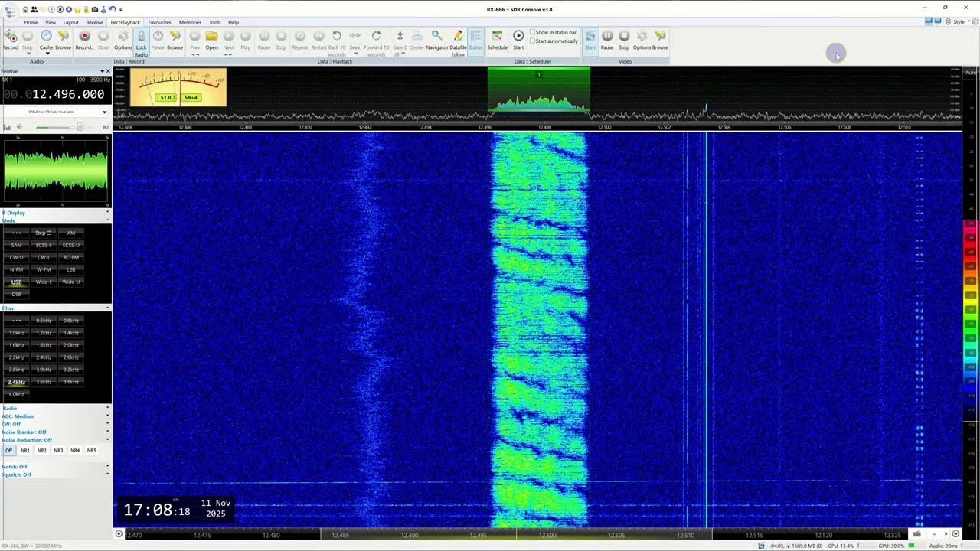Screen dimensions: 980x551
Task: Open the application menu orb
Action: pos(10,11)
